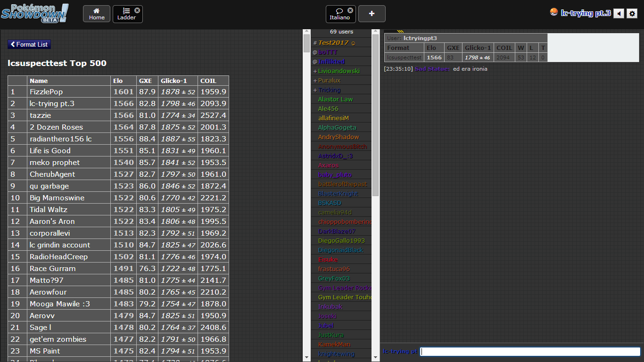Open the options gear icon
The image size is (644, 362).
coord(632,14)
